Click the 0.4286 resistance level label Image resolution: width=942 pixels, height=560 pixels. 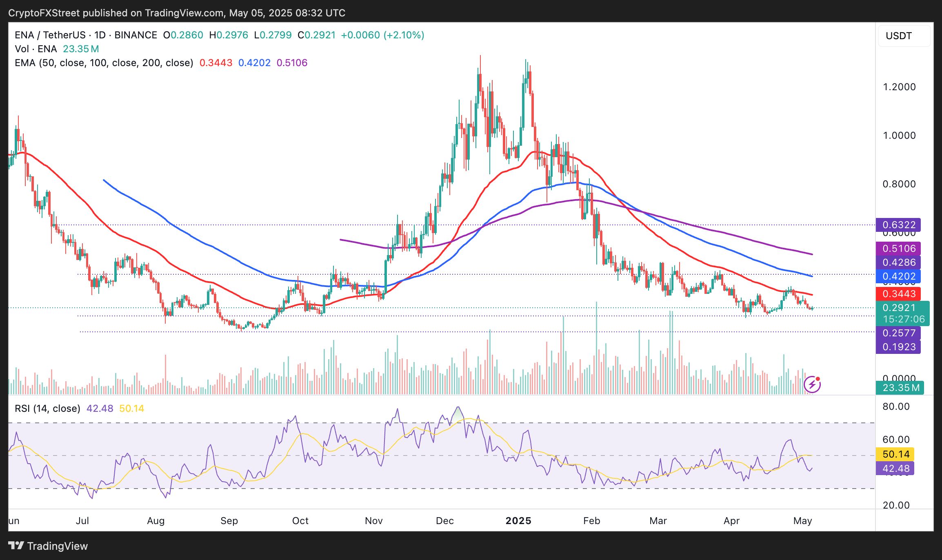click(x=898, y=262)
